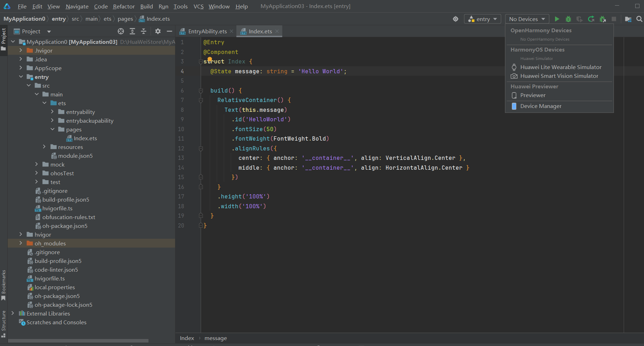The width and height of the screenshot is (644, 346).
Task: Expand the AppScope folder
Action: click(21, 68)
